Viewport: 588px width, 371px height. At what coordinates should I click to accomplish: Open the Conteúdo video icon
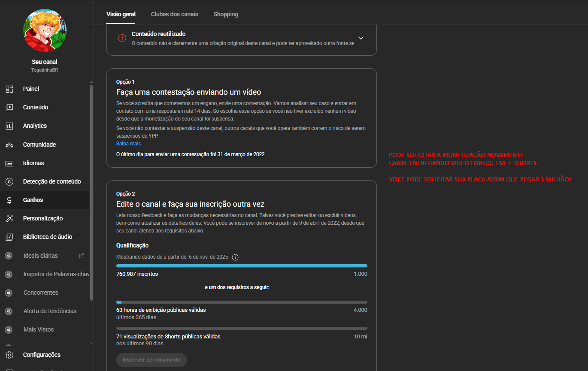[x=9, y=108]
